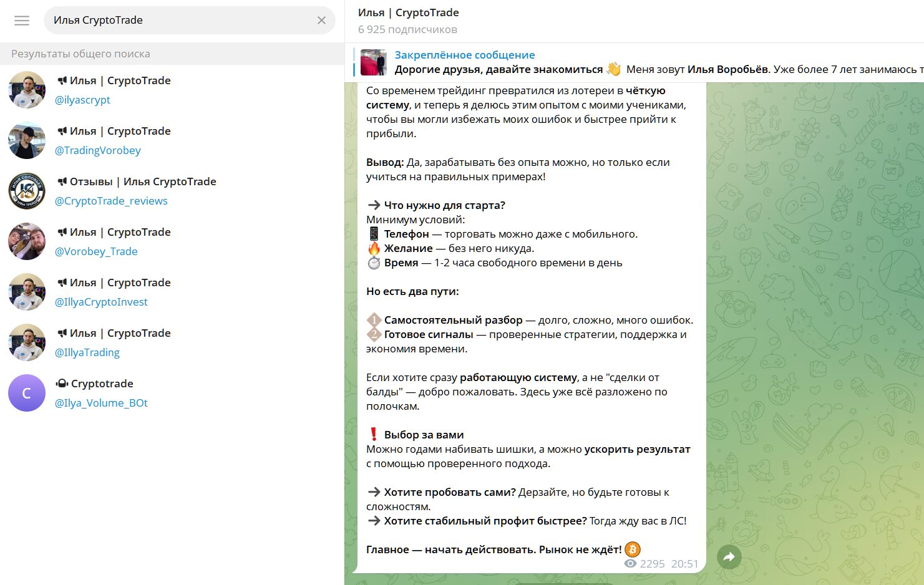Click the message timestamp 20:51
This screenshot has height=585, width=924.
[684, 564]
